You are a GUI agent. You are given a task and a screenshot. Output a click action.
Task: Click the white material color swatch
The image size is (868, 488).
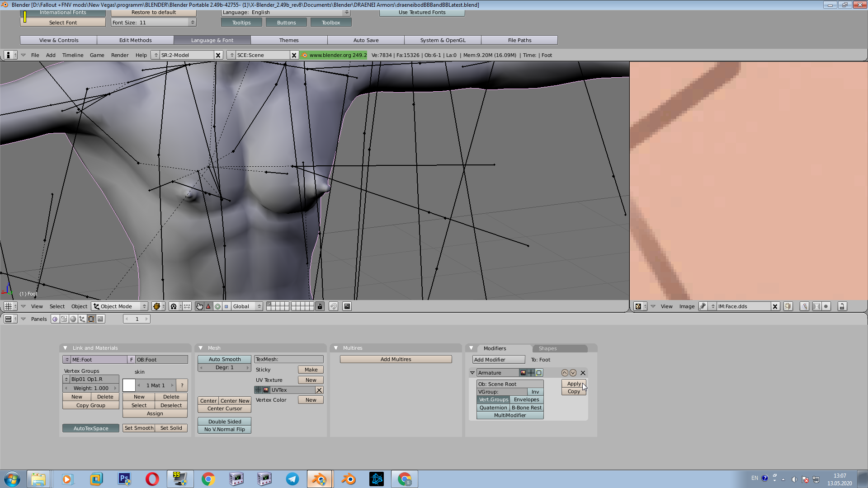129,385
